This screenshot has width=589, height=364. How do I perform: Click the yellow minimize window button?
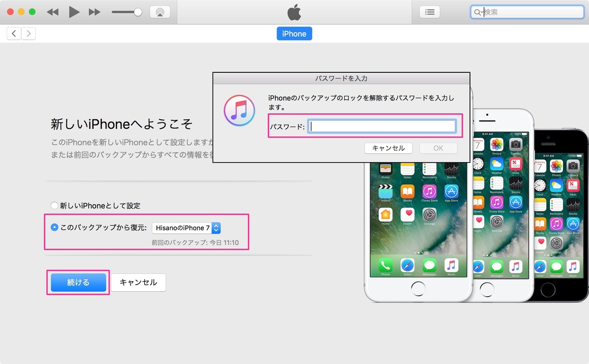21,12
